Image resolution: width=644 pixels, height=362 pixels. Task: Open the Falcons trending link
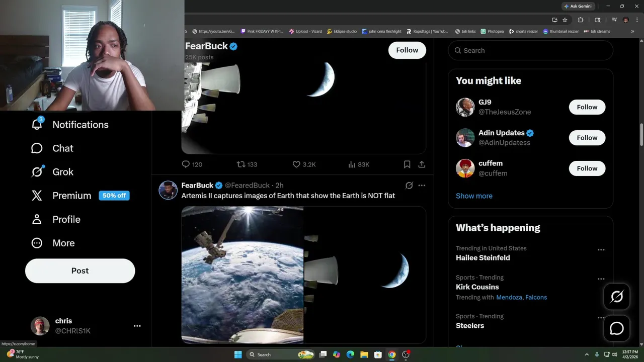pos(536,298)
